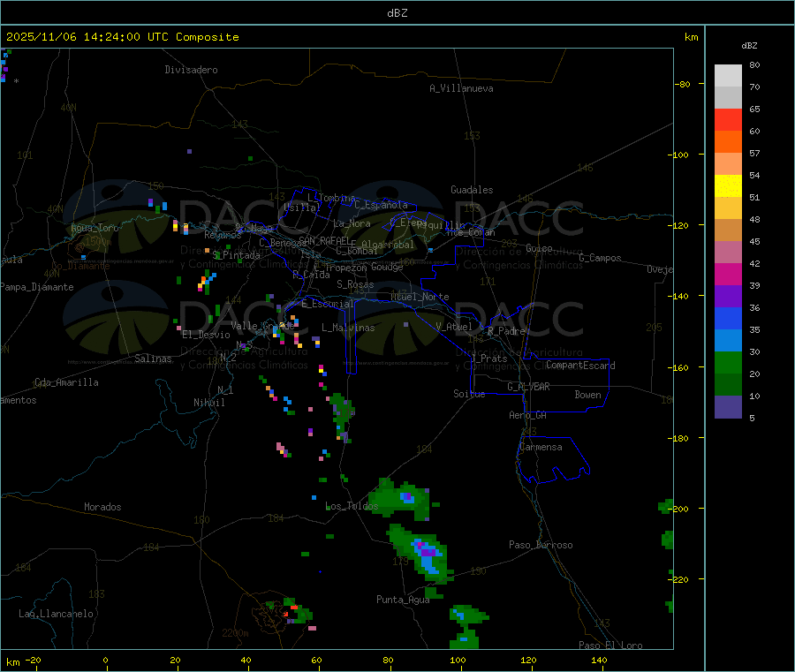Click the 60 tick on bottom km axis
This screenshot has width=795, height=672.
pyautogui.click(x=316, y=660)
